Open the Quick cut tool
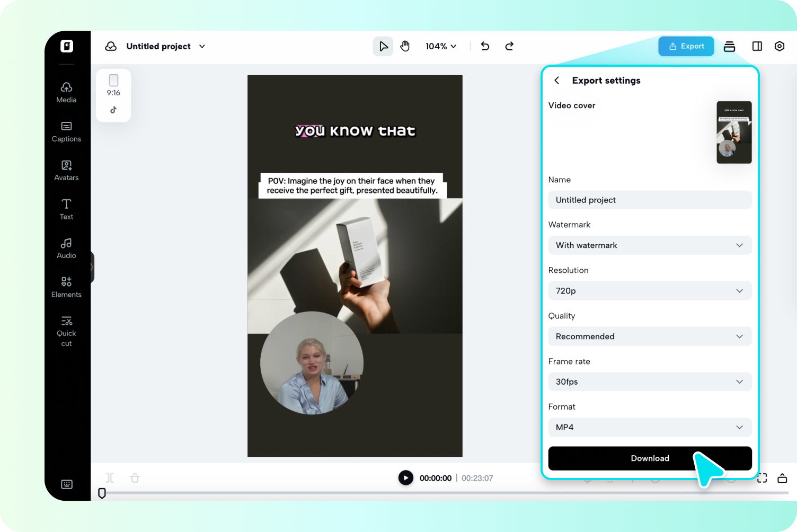Screen dimensions: 797x532 pos(66,331)
